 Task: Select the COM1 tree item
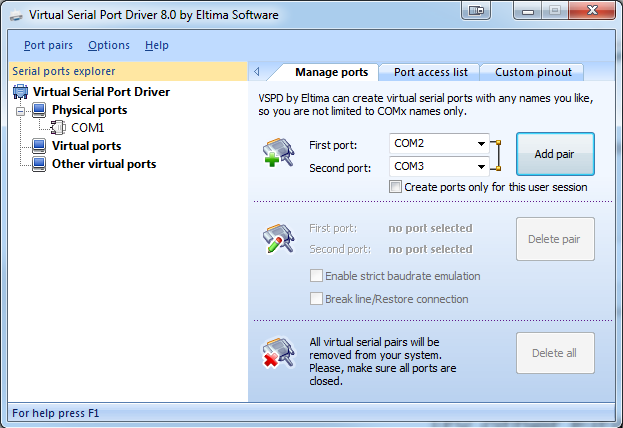[x=87, y=128]
